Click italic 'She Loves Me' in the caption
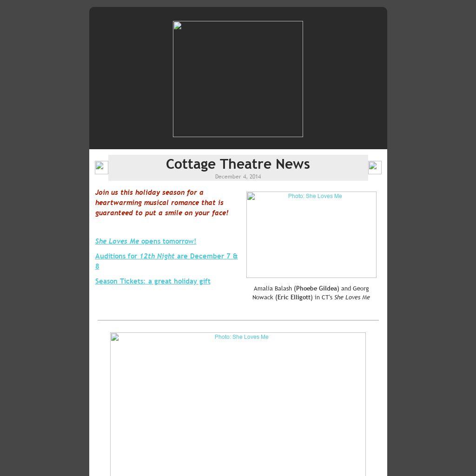Viewport: 476px width, 476px height. [x=352, y=297]
